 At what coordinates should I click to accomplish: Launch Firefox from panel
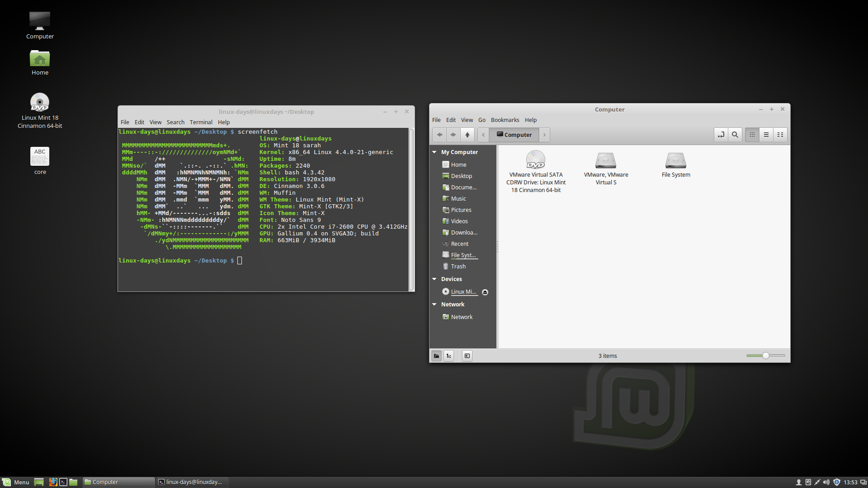click(x=53, y=482)
